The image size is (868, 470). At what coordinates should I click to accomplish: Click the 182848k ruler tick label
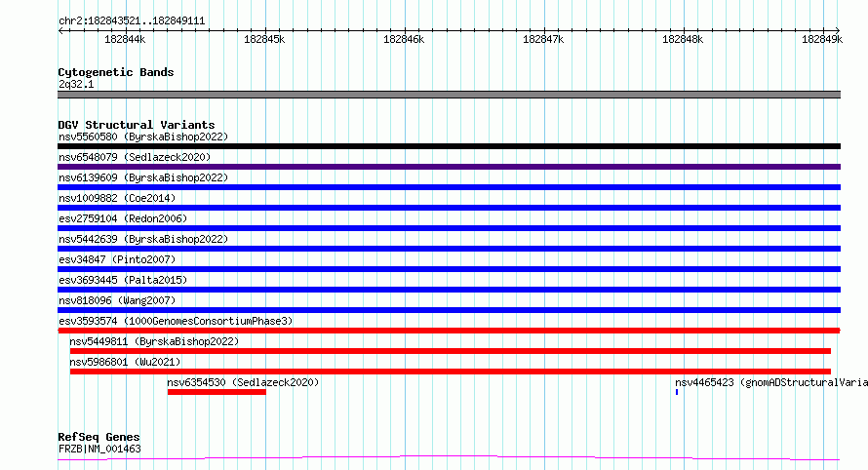683,39
